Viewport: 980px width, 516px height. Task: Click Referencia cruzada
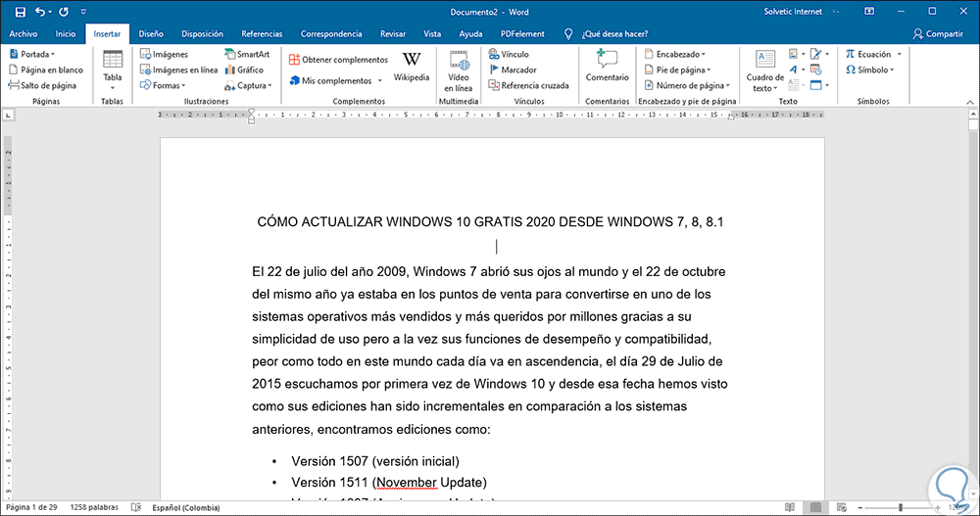528,85
